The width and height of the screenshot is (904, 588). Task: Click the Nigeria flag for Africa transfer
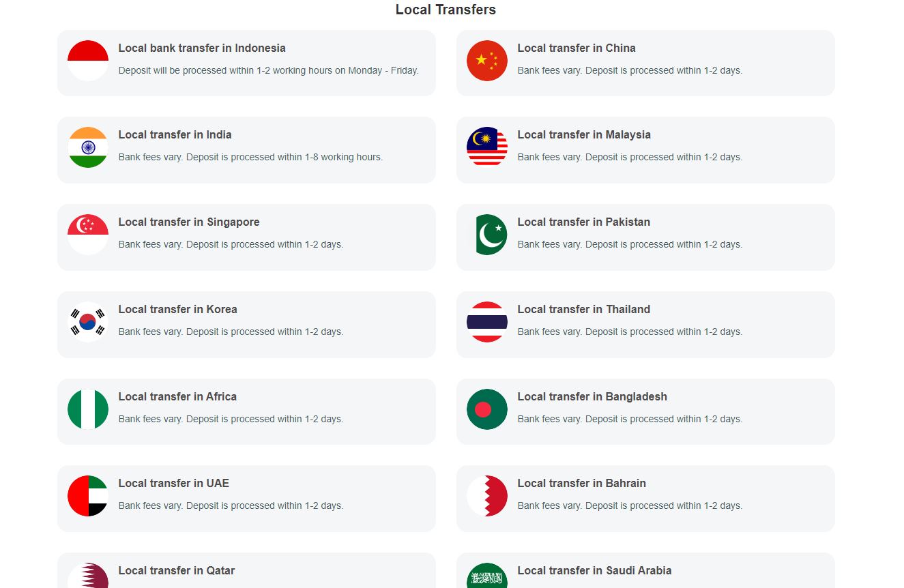(x=88, y=409)
